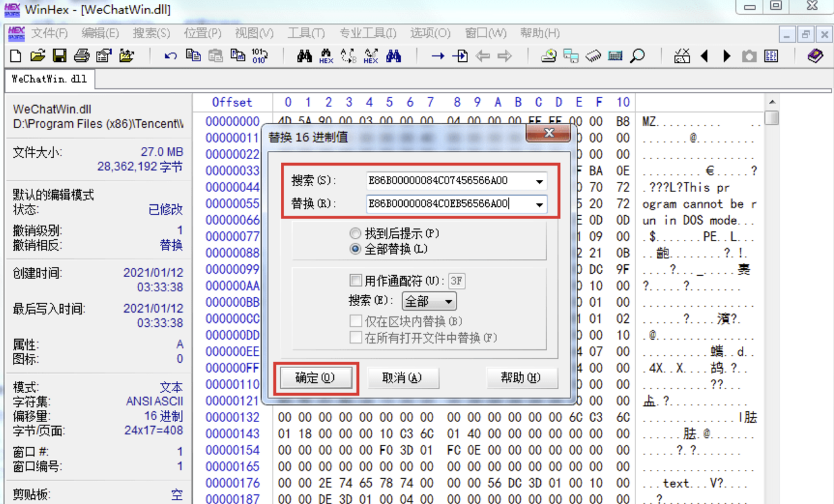Viewport: 834px width, 504px height.
Task: Select the WeChatWin.dll document tab
Action: [50, 79]
